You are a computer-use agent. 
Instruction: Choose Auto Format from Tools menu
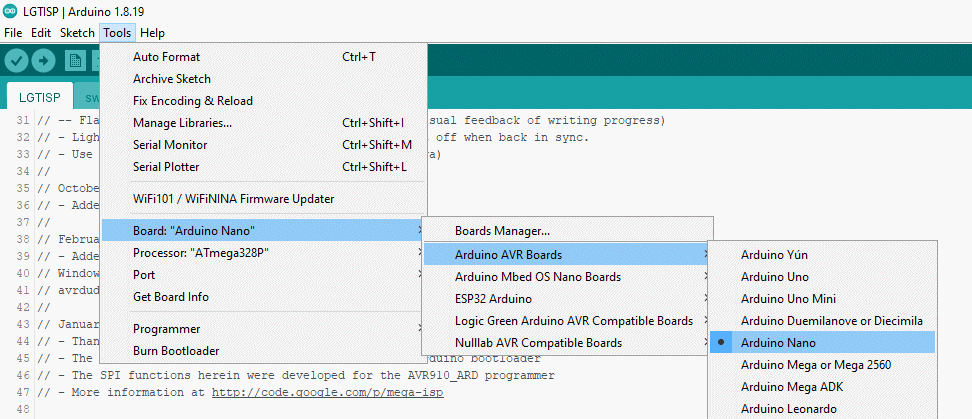tap(263, 57)
